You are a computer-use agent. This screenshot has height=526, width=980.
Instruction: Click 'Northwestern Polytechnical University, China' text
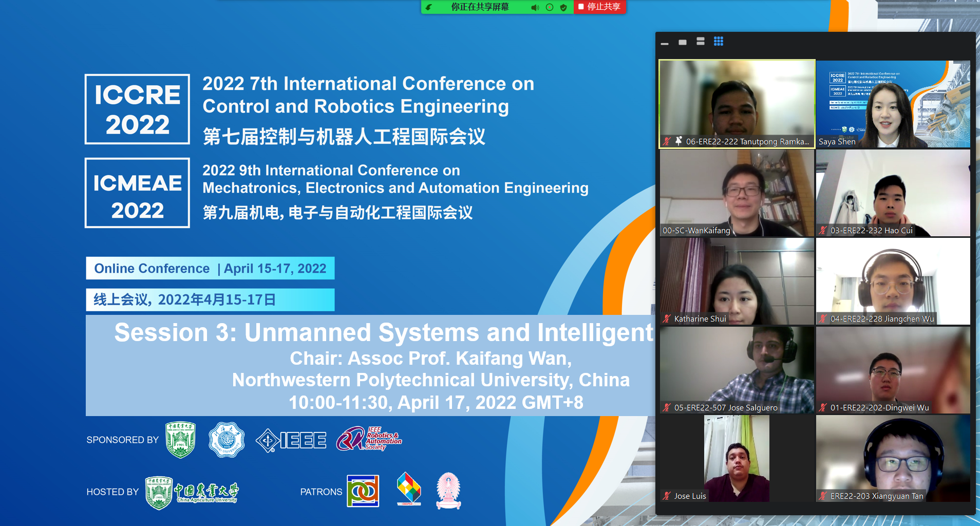click(431, 380)
